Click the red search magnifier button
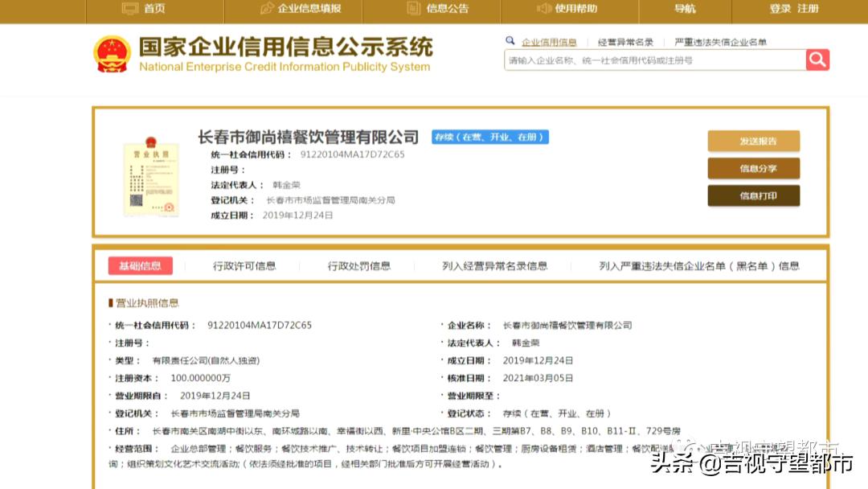Viewport: 868px width, 489px height. click(817, 60)
